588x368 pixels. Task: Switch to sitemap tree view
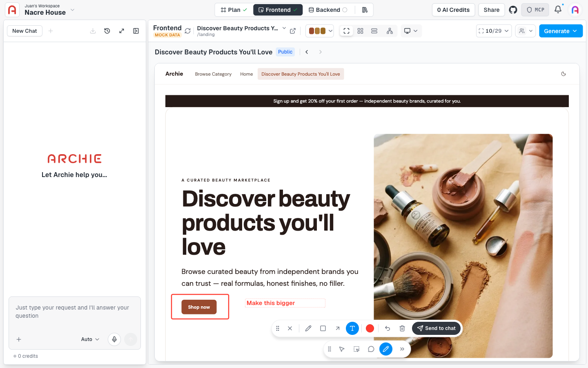tap(390, 31)
